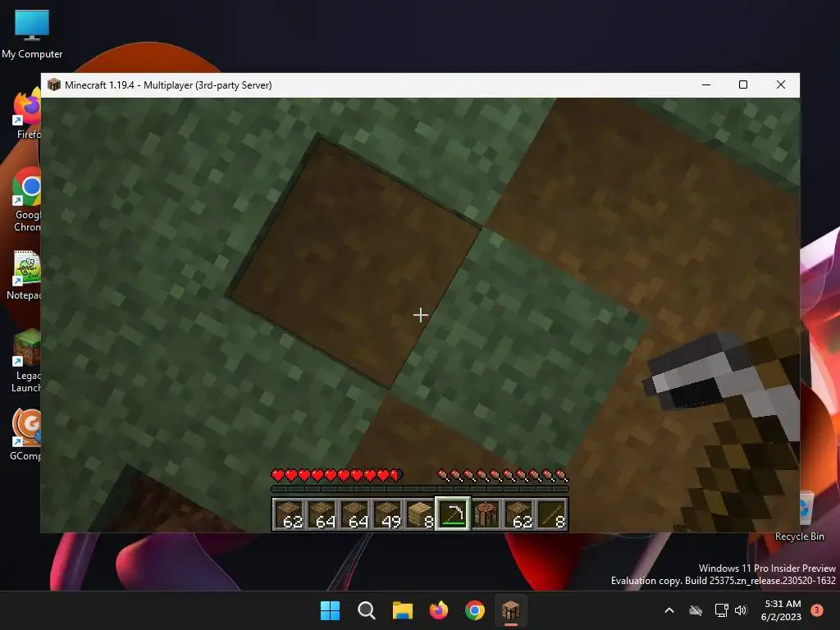Click the crosshair in the game view
The width and height of the screenshot is (840, 630).
click(x=421, y=315)
